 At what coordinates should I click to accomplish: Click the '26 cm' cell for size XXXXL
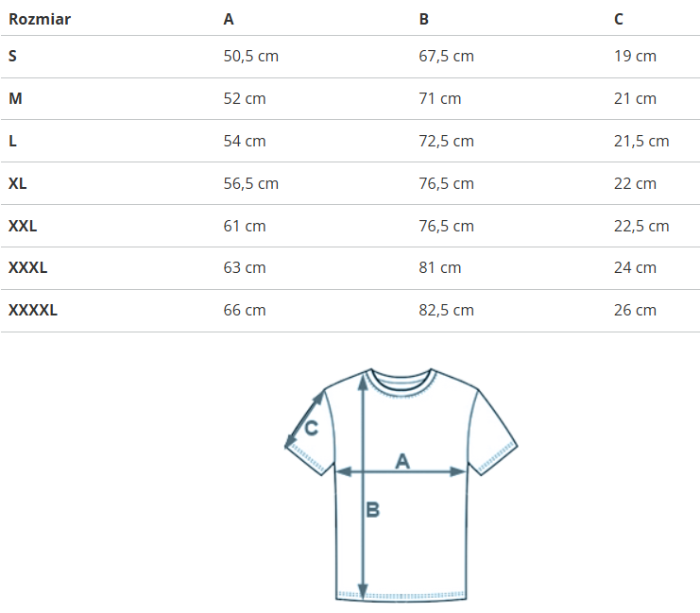pos(635,310)
